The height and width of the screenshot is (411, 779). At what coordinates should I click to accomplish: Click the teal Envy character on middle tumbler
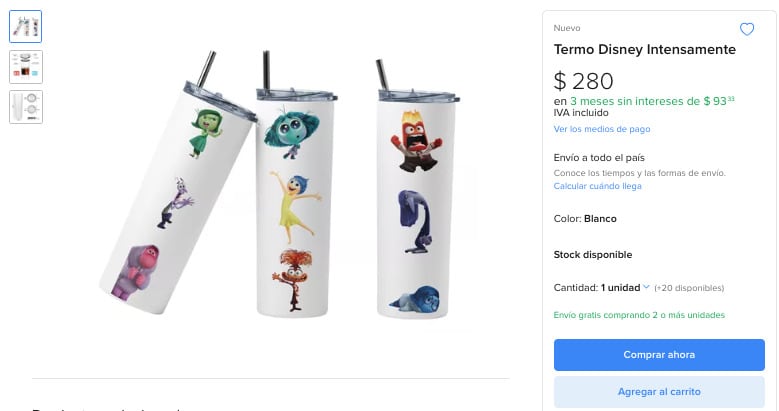(x=290, y=129)
